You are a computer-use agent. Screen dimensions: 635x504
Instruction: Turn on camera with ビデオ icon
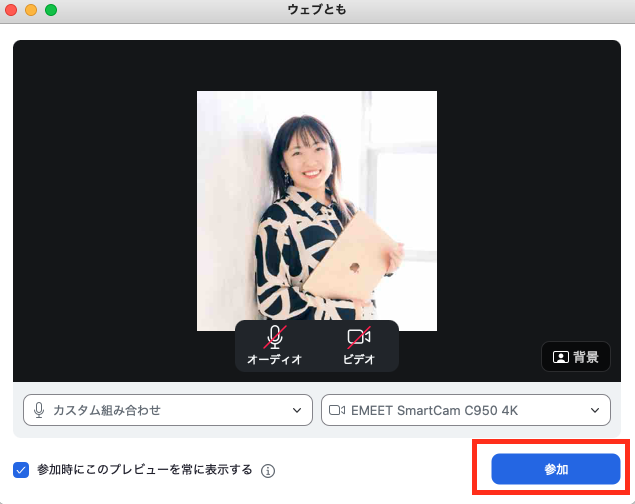[359, 337]
